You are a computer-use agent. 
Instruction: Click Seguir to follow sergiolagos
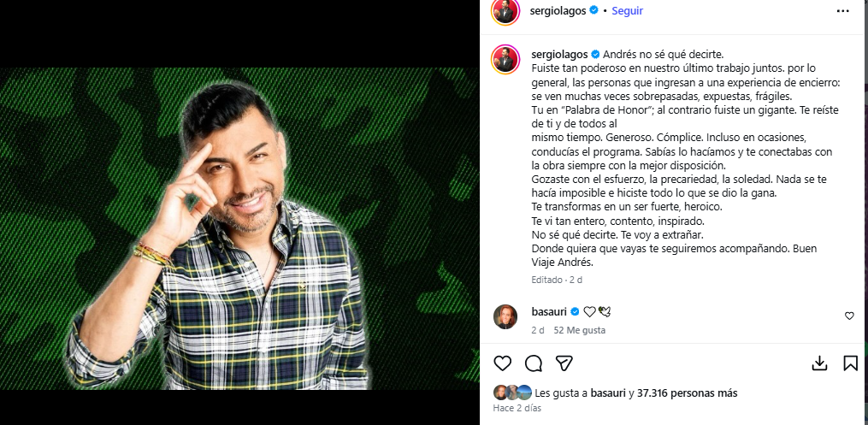(627, 10)
